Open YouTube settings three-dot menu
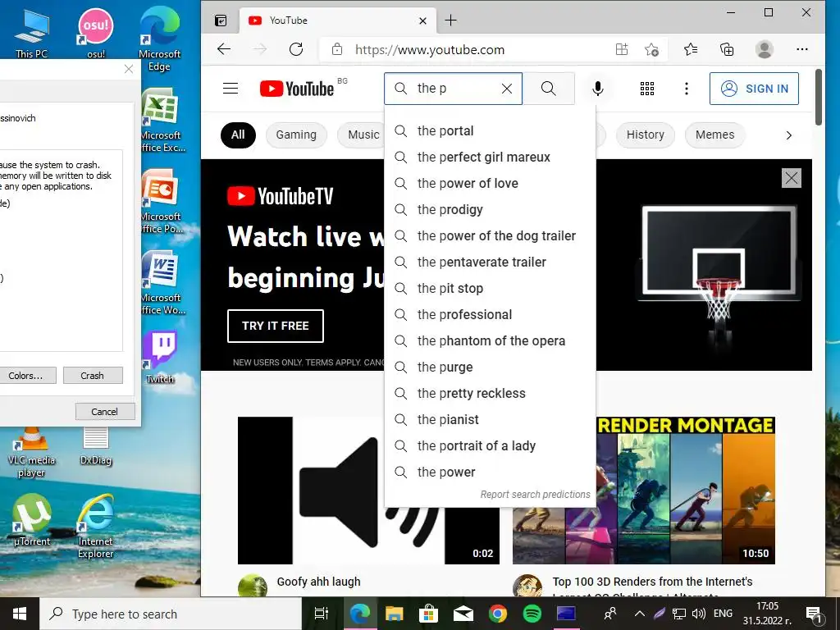Viewport: 840px width, 630px height. (687, 89)
